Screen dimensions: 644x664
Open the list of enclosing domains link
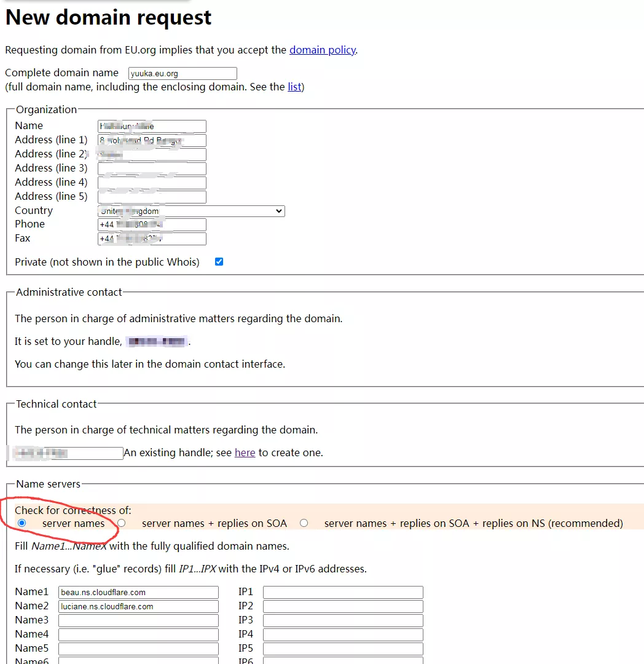(294, 87)
